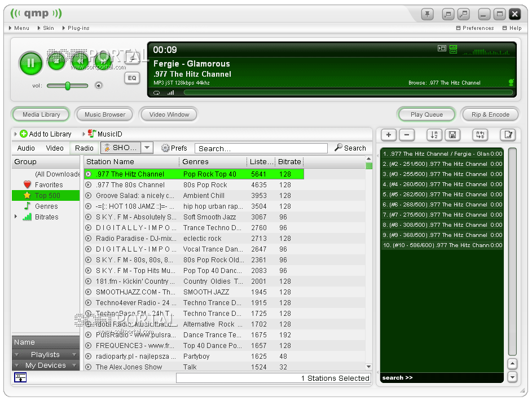
Task: Expand the play queue search >>
Action: (x=397, y=377)
